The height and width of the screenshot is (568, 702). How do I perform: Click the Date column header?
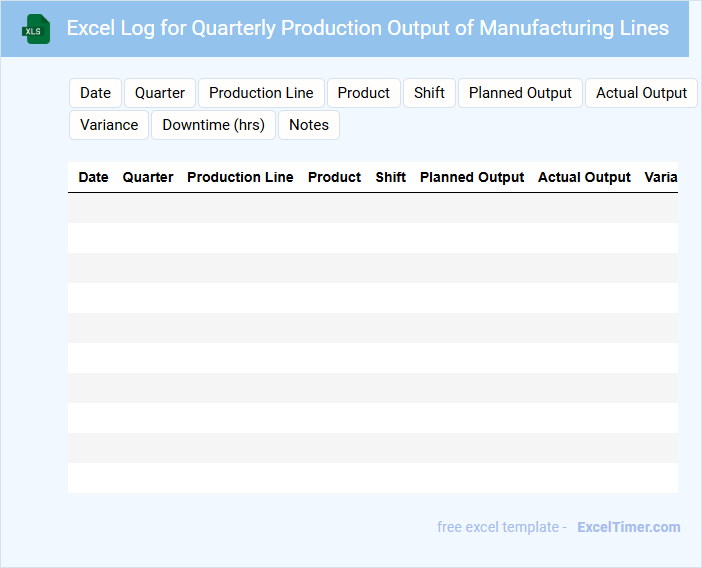(93, 177)
